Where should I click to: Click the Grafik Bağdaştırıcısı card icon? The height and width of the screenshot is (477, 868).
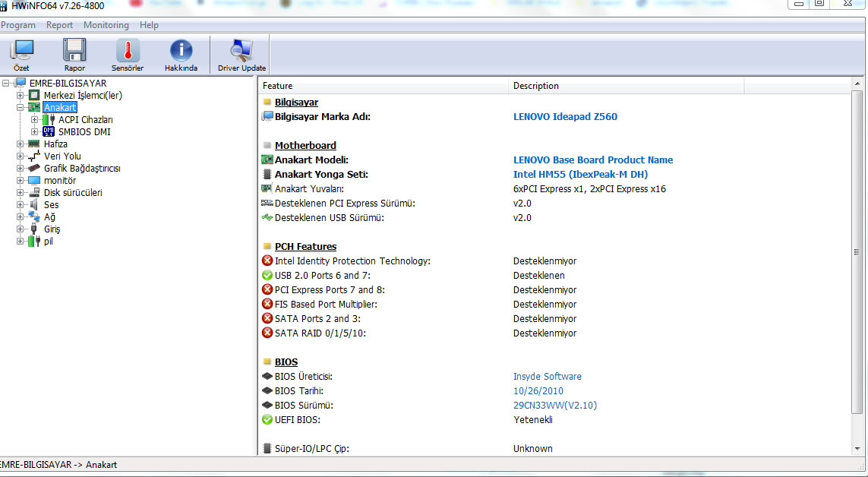click(x=34, y=168)
